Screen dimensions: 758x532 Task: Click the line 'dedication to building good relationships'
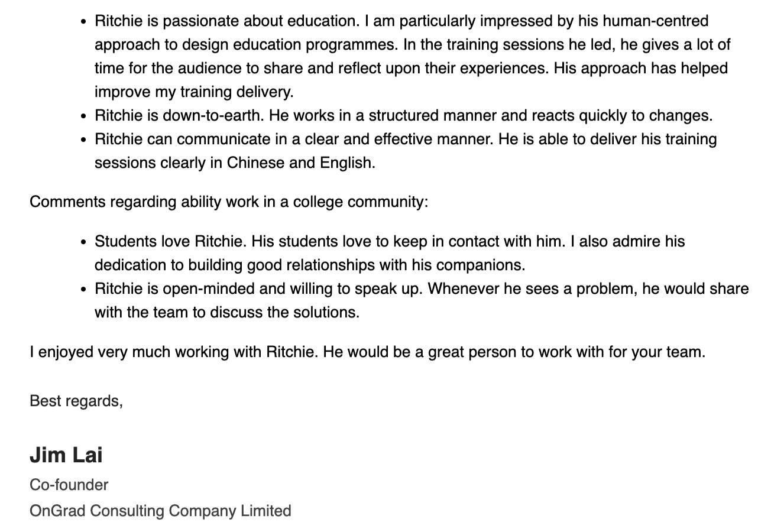[x=310, y=265]
